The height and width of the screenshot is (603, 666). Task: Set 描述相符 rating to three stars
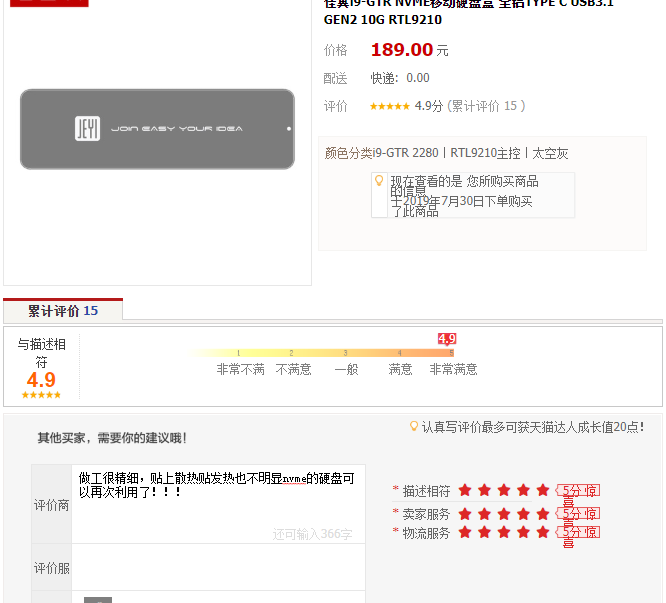click(x=504, y=490)
